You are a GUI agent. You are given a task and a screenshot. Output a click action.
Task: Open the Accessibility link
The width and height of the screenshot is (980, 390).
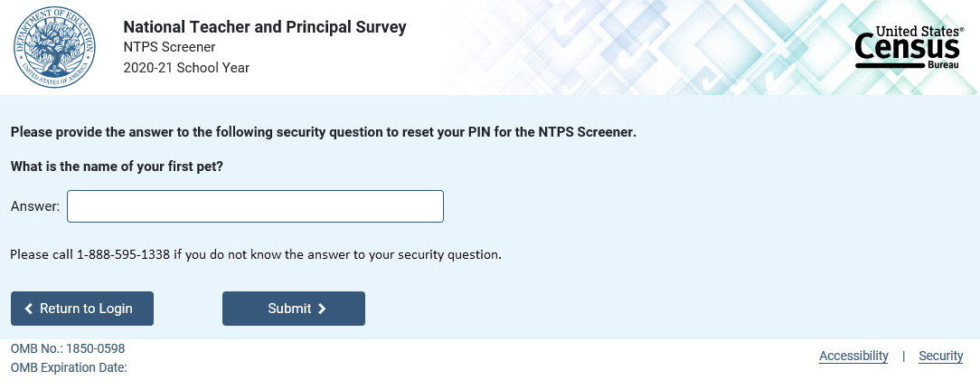(853, 356)
